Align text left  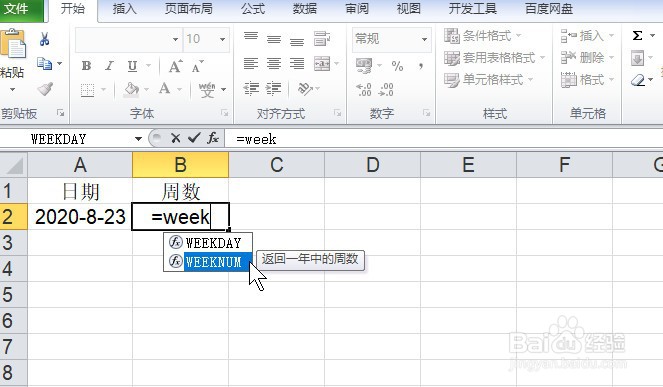(251, 64)
